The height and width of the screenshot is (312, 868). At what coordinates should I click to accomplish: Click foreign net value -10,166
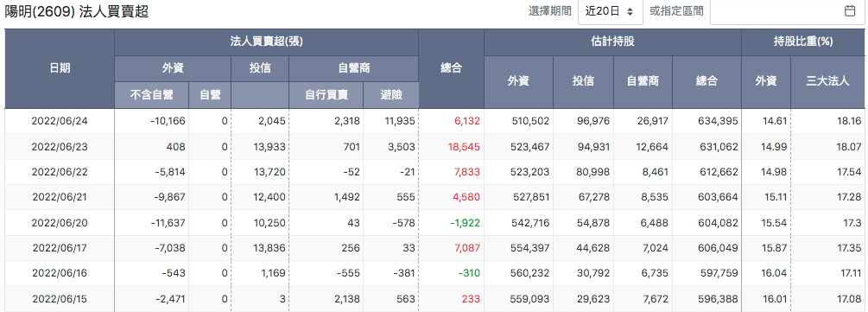pyautogui.click(x=168, y=121)
